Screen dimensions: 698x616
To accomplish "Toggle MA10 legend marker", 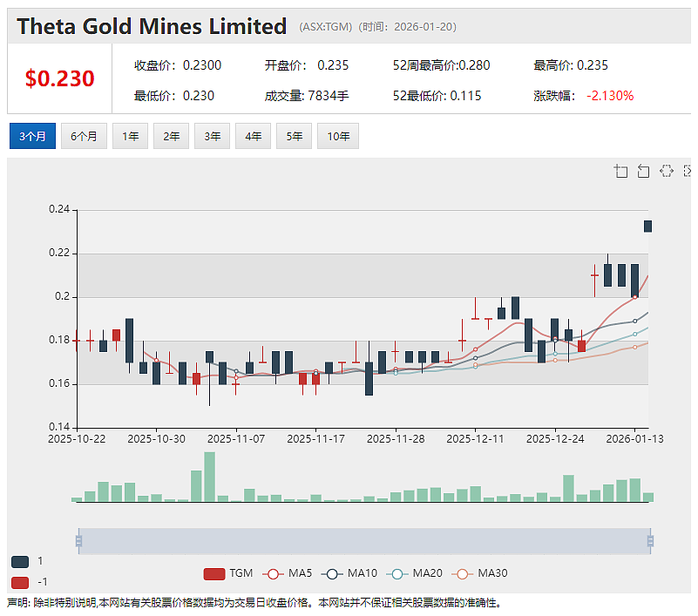I will [x=332, y=573].
